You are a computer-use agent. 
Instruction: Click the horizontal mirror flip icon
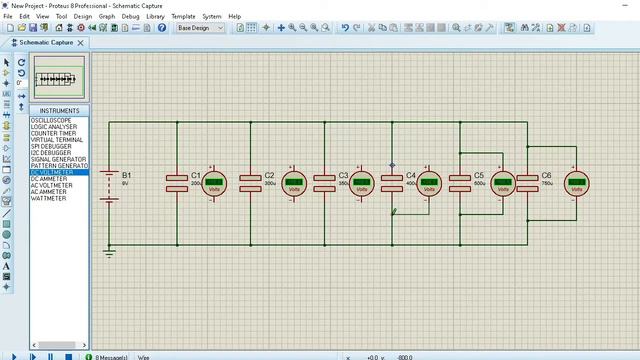coord(22,96)
